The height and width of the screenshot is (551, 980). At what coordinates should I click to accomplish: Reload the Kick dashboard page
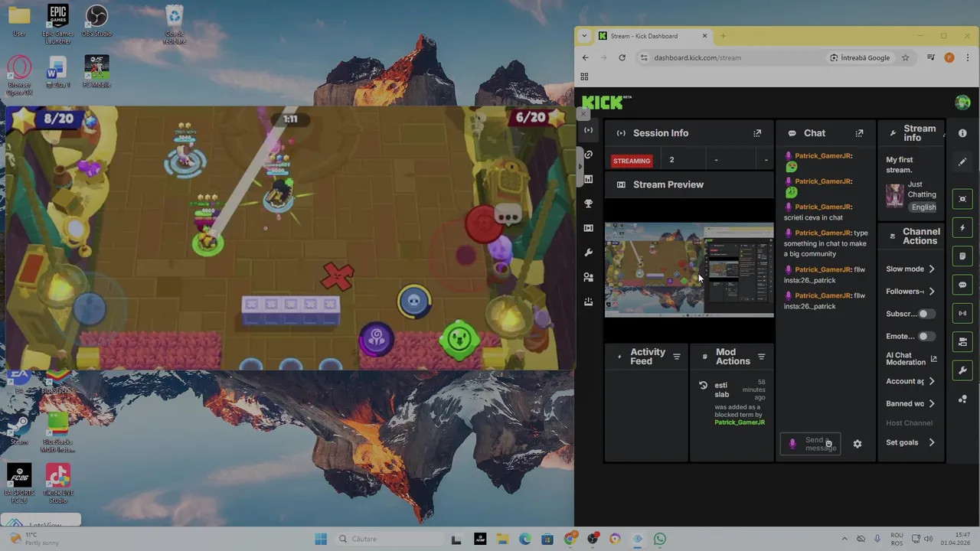point(622,57)
